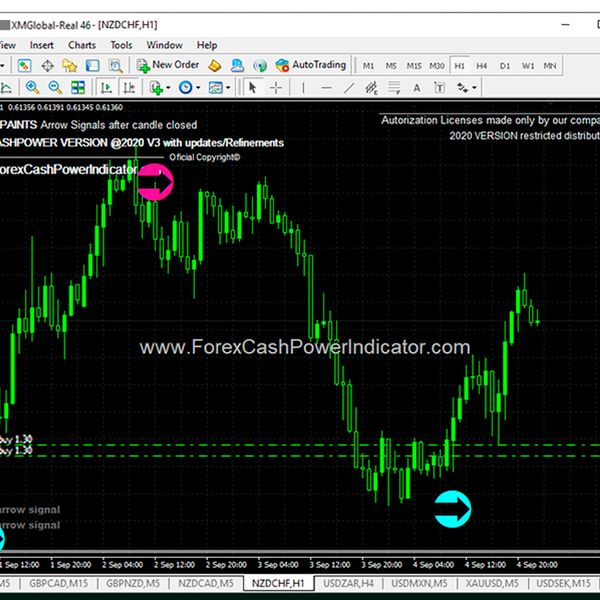600x600 pixels.
Task: Select the Cursor arrow tool
Action: pos(252,88)
